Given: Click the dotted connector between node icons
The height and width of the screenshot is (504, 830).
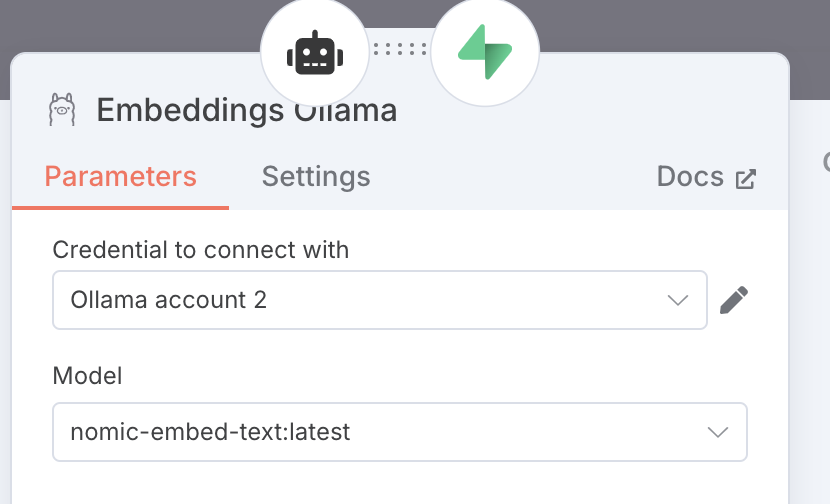Looking at the screenshot, I should pyautogui.click(x=400, y=49).
